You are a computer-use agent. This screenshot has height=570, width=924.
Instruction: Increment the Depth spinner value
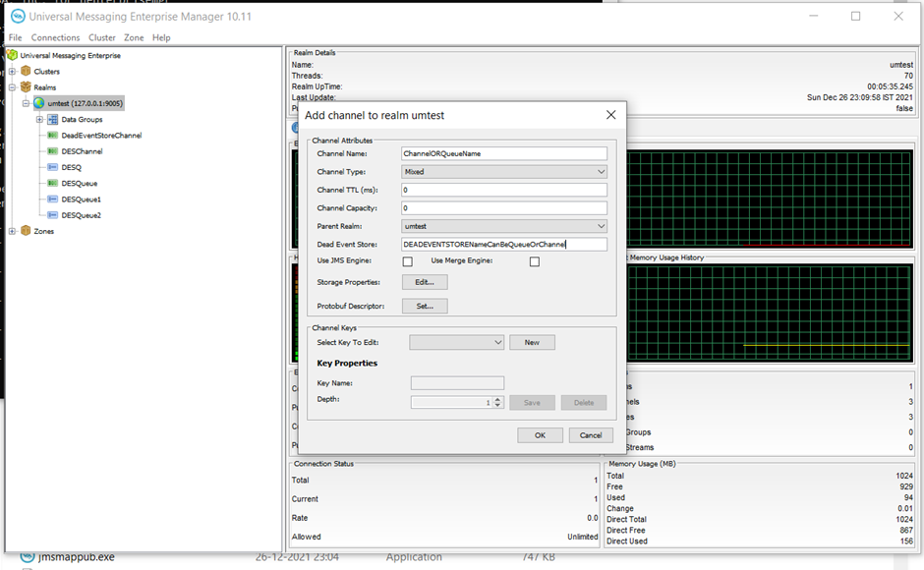coord(498,399)
